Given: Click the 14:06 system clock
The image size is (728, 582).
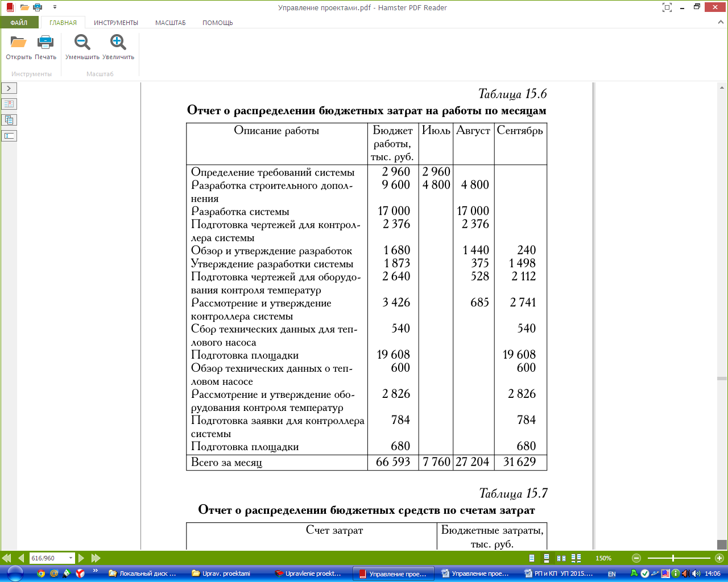Looking at the screenshot, I should pos(713,573).
